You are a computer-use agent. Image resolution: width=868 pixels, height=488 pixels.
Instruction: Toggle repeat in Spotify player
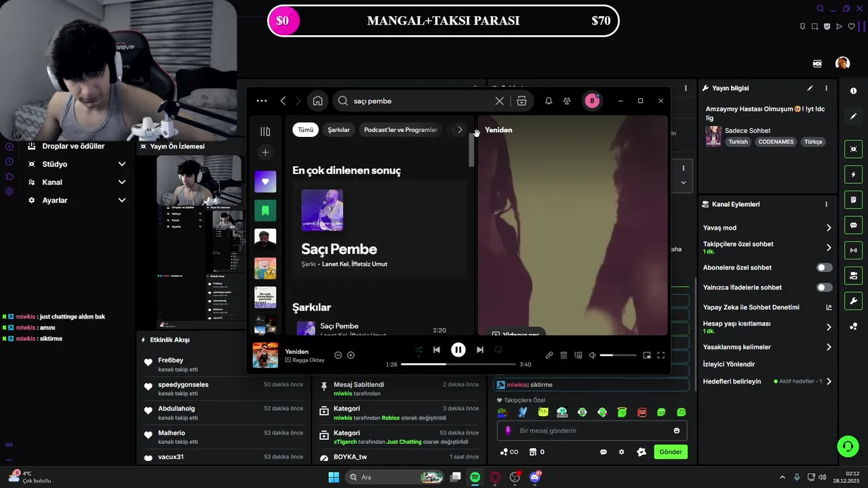pyautogui.click(x=498, y=350)
